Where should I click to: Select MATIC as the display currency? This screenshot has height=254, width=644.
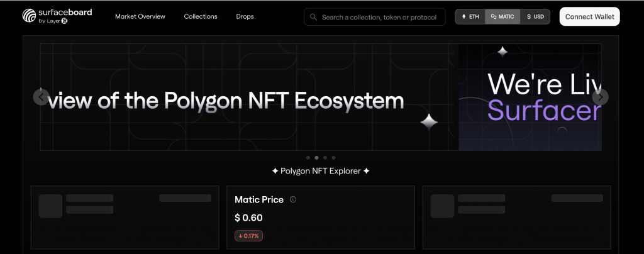502,17
